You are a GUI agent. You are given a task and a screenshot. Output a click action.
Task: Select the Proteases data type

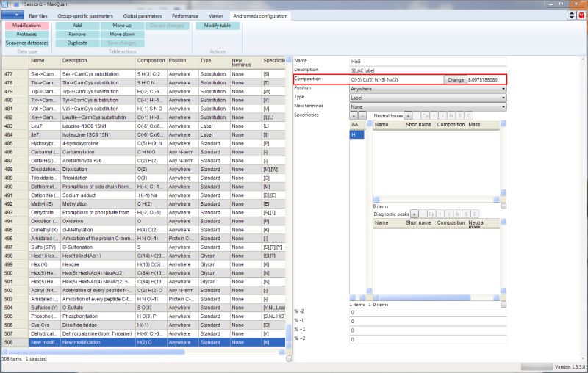click(26, 34)
